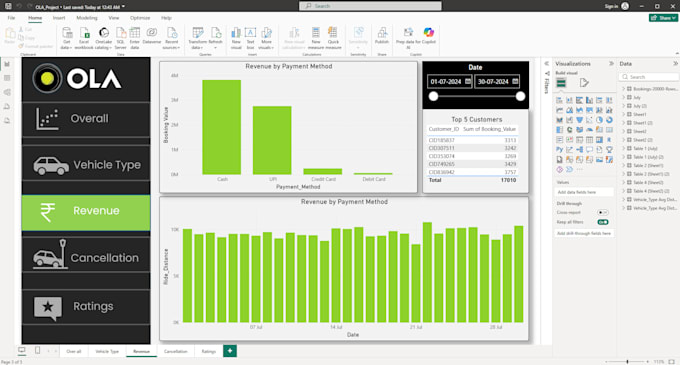680x365 pixels.
Task: Switch to Report view in left sidebar
Action: pos(7,64)
